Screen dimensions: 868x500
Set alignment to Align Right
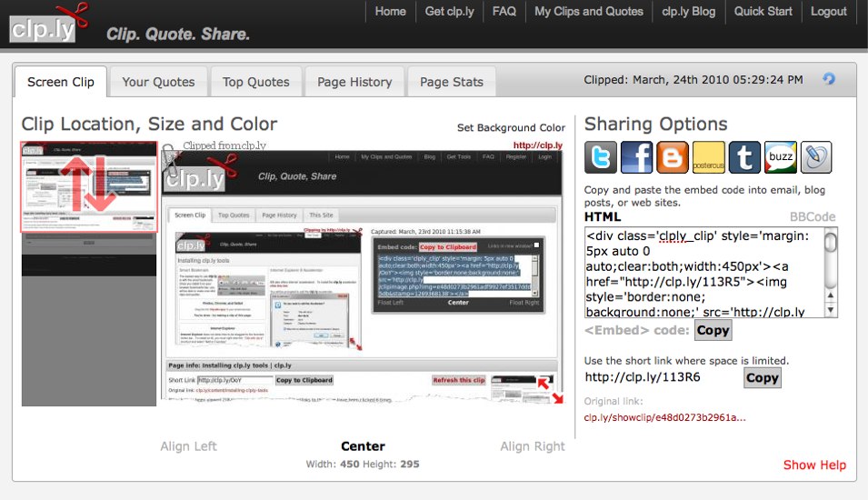coord(533,446)
